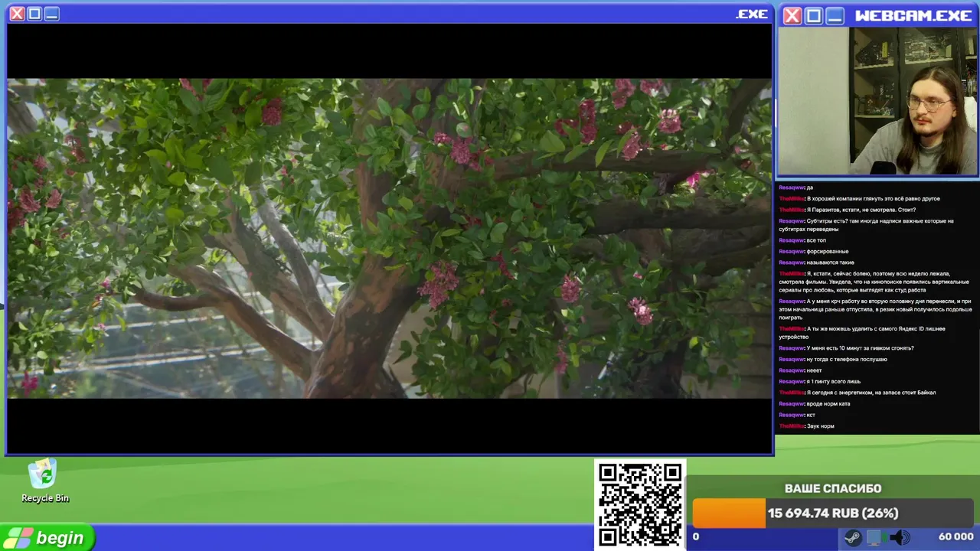Click the chat message 'кст'
980x551 pixels.
pyautogui.click(x=797, y=415)
